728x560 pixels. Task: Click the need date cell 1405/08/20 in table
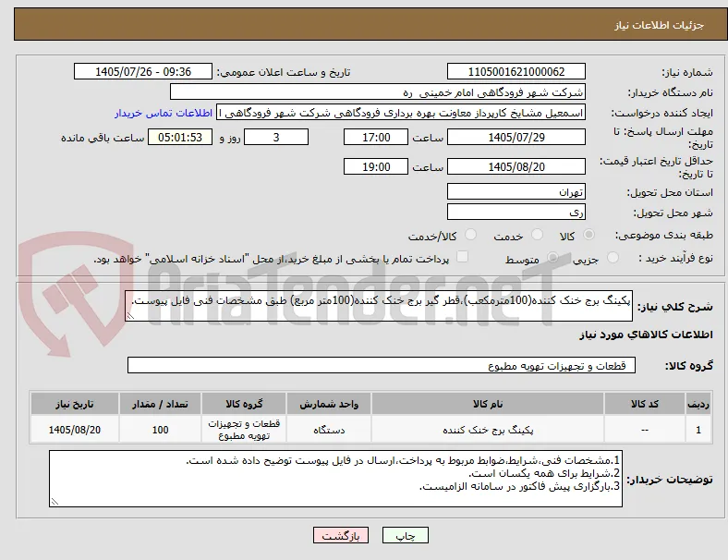tap(75, 430)
